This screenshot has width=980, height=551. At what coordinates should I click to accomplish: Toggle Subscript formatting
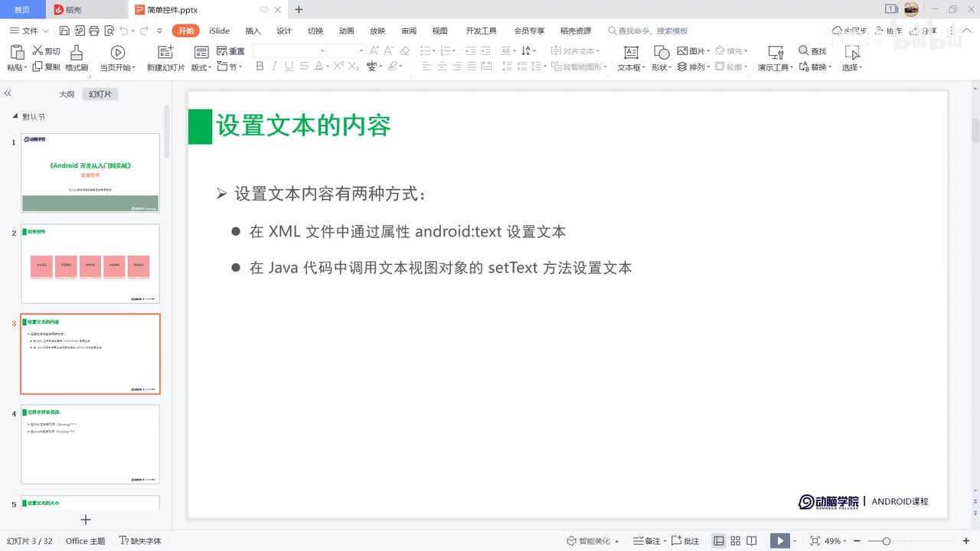tap(354, 67)
